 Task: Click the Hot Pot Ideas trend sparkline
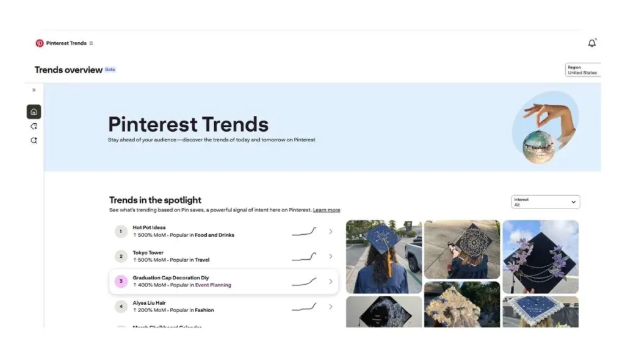(304, 232)
